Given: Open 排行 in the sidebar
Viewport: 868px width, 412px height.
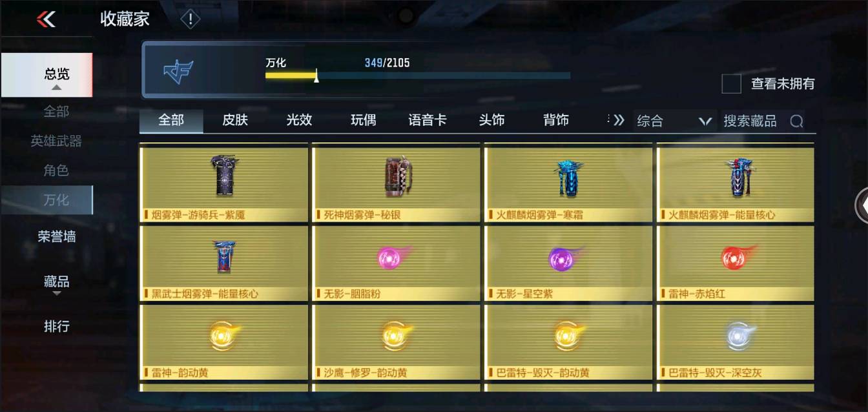Looking at the screenshot, I should pyautogui.click(x=56, y=326).
